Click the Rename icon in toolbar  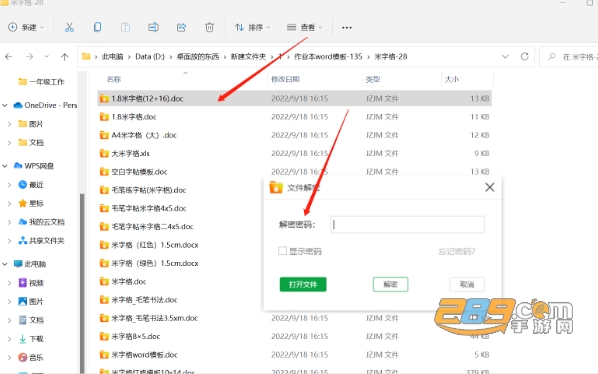[153, 27]
